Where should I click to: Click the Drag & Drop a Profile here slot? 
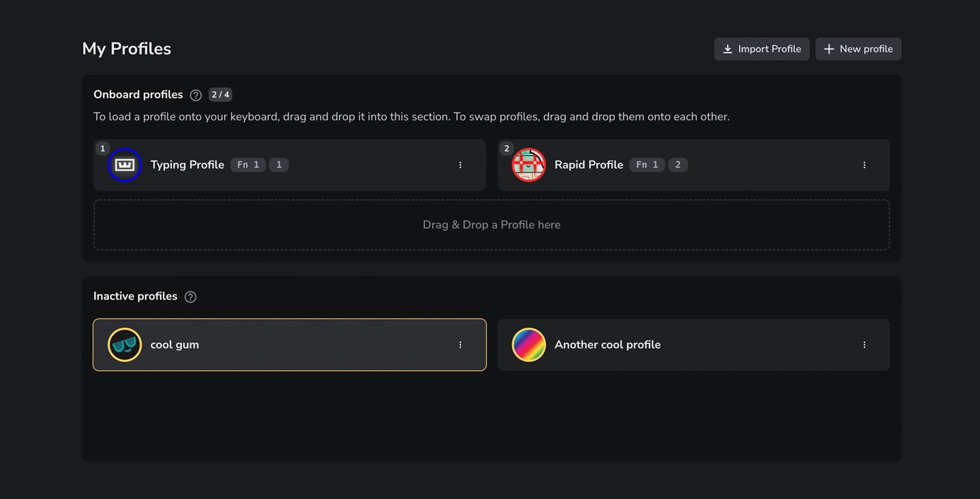[491, 225]
